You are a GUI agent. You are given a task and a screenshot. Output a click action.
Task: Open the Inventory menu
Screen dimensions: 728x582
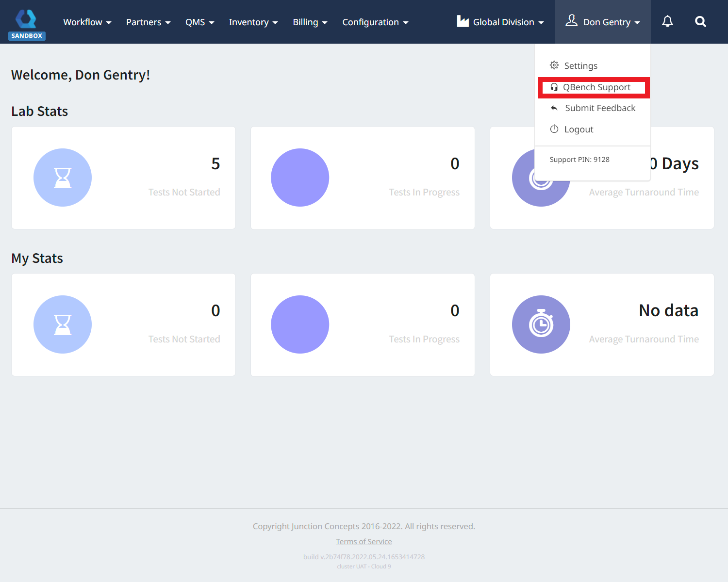coord(253,22)
